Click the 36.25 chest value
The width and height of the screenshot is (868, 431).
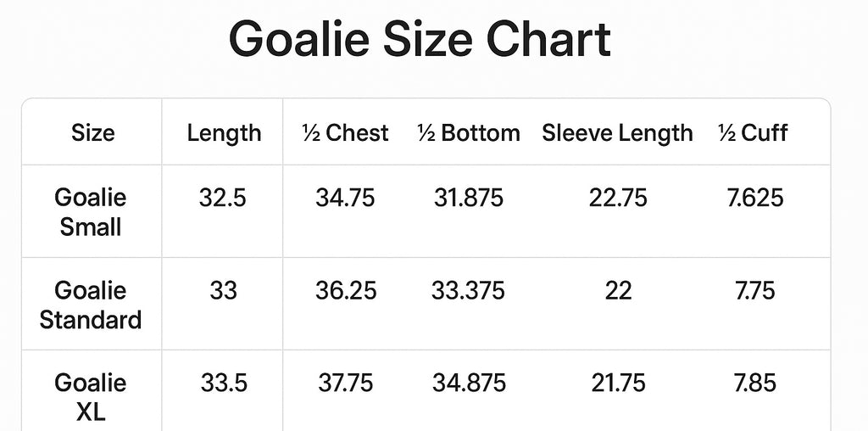346,291
